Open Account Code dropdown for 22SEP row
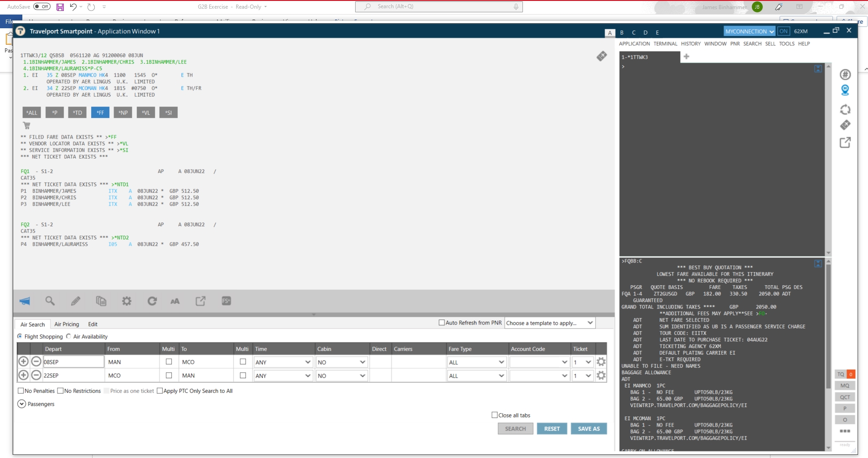Viewport: 868px width, 458px height. point(539,376)
